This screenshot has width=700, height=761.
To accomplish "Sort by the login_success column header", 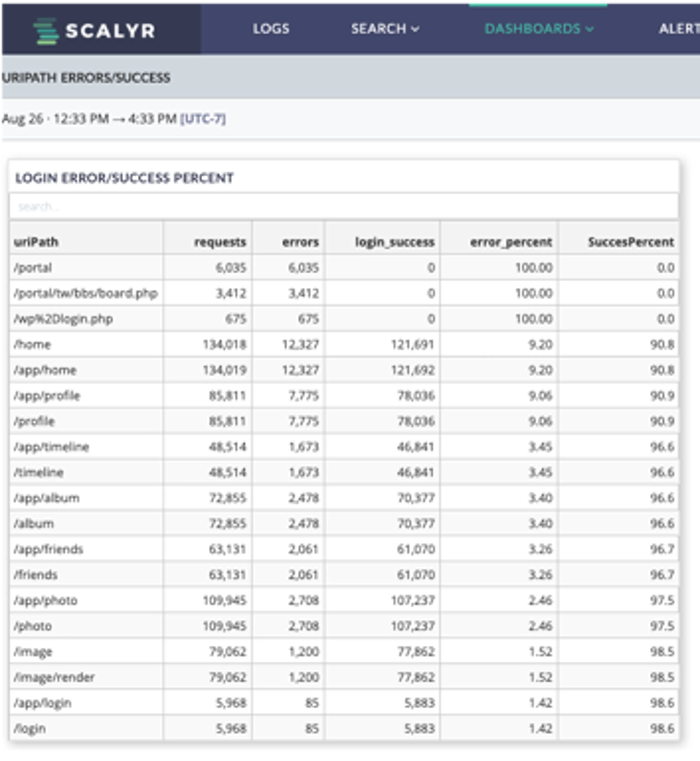I will (395, 242).
